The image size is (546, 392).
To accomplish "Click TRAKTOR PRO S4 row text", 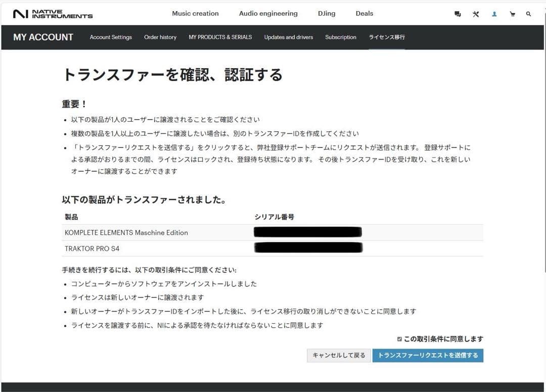I will 92,249.
